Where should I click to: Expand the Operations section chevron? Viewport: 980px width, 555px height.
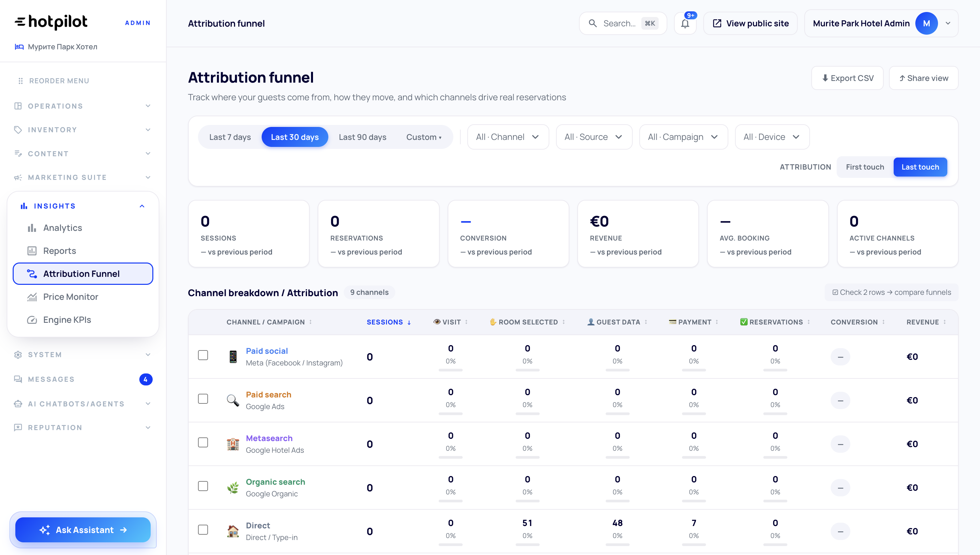click(x=148, y=106)
